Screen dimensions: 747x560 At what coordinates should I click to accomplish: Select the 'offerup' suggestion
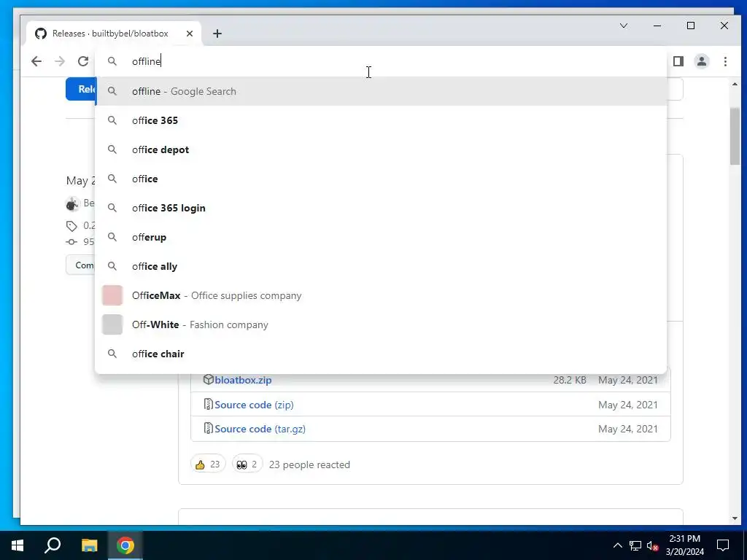[381, 237]
